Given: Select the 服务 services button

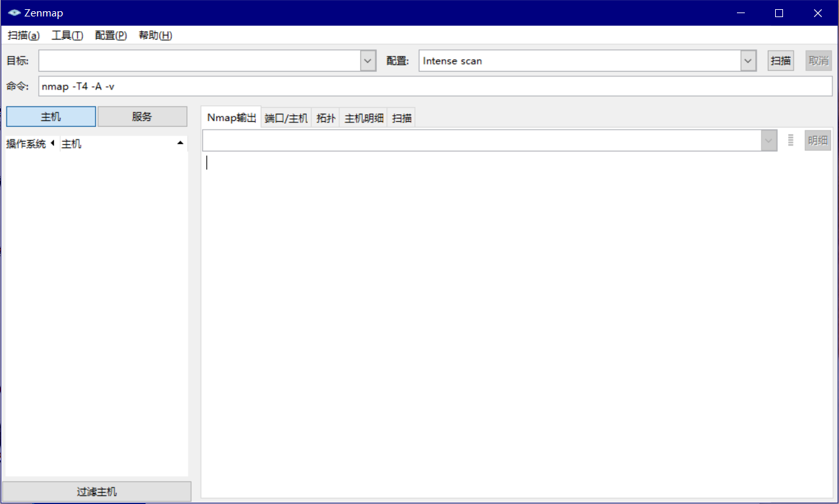Looking at the screenshot, I should point(142,116).
